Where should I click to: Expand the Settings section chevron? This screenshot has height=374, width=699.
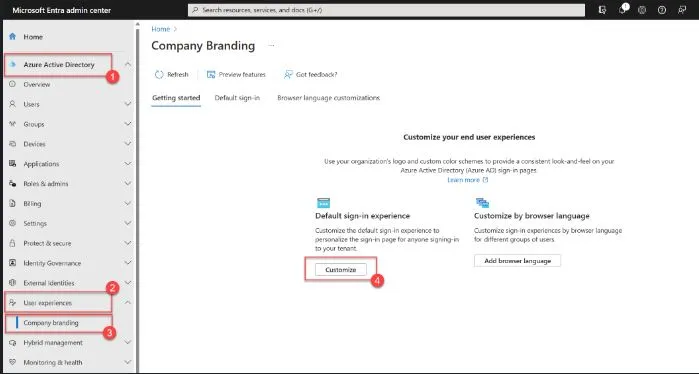click(x=128, y=223)
